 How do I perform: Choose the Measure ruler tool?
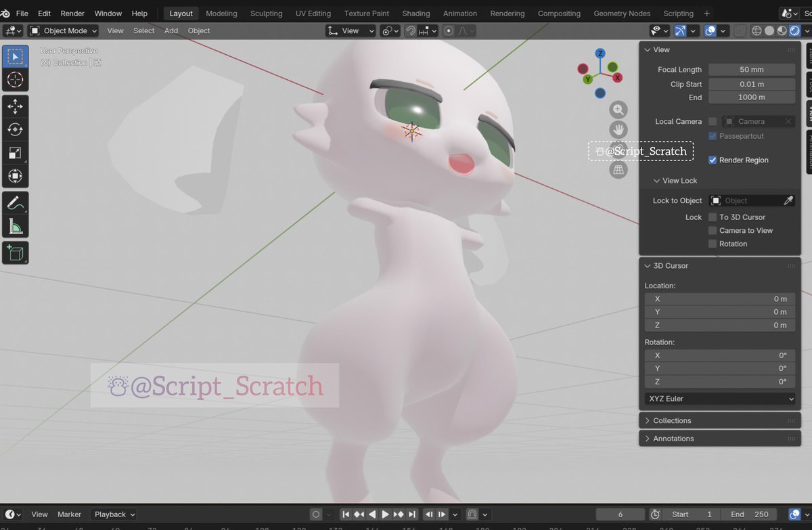click(x=15, y=225)
